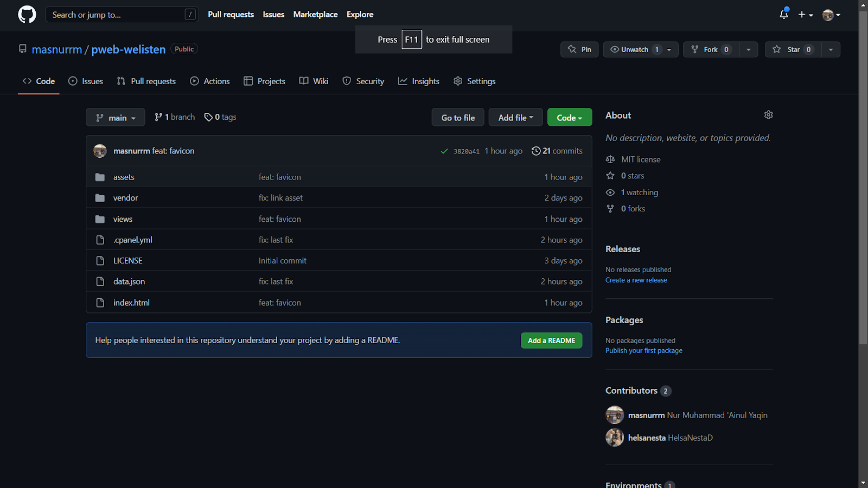This screenshot has width=868, height=488.
Task: Click the watching eye icon in About
Action: tap(610, 192)
